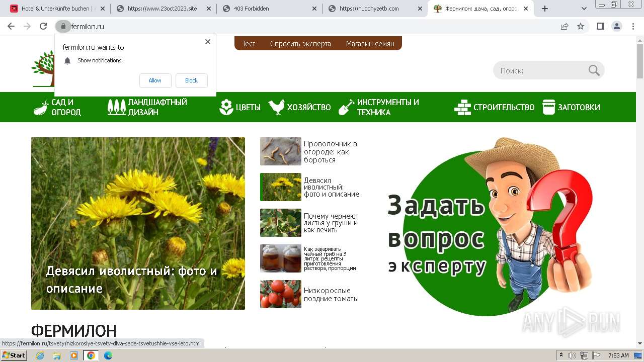Viewport: 644px width, 362px height.
Task: Open the Chrome three-dot menu
Action: 632,26
